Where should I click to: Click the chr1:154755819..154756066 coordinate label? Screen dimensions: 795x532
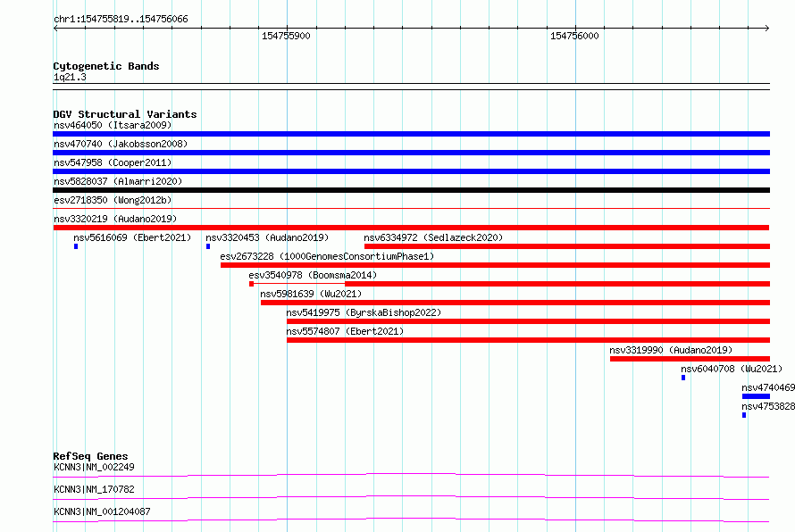[x=121, y=20]
